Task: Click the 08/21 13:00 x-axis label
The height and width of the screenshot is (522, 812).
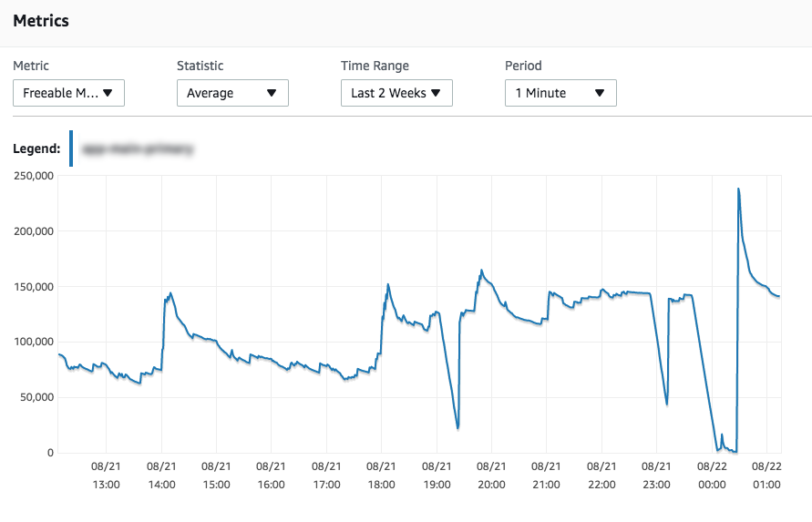Action: (106, 476)
